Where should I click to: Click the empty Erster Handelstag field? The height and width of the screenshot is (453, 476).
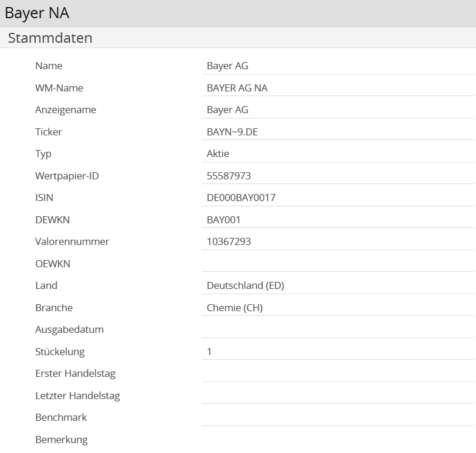point(338,373)
